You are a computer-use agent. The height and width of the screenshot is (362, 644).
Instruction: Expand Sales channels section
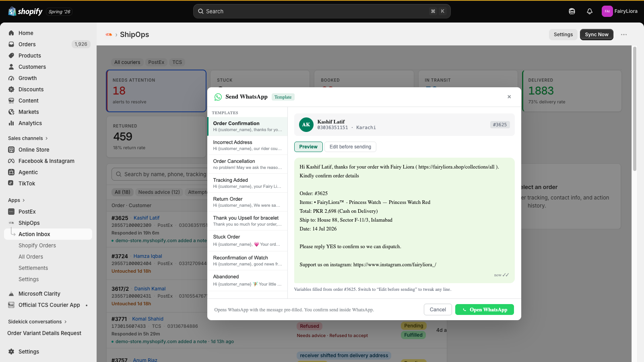point(28,138)
